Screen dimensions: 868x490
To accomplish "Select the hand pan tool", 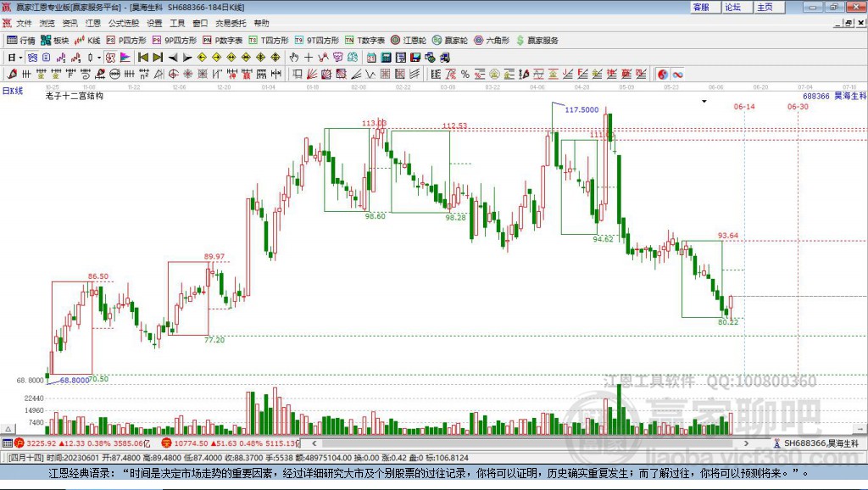I will 294,58.
